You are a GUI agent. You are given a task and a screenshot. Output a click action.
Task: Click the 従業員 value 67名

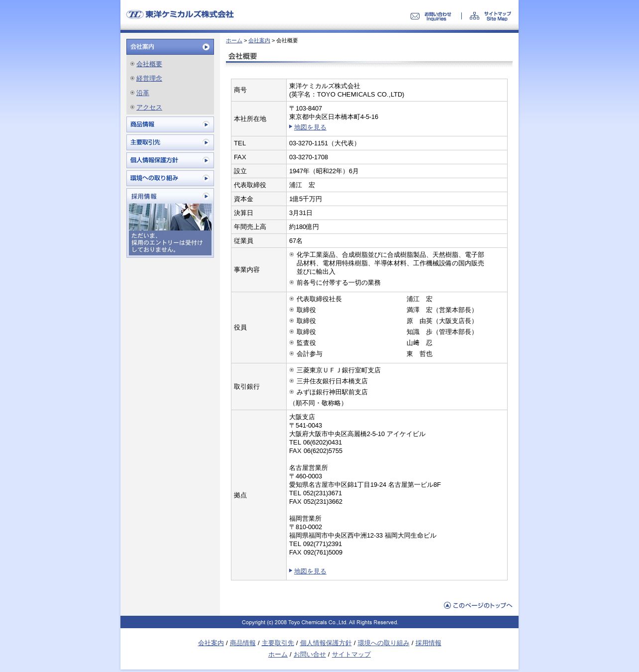click(x=296, y=241)
